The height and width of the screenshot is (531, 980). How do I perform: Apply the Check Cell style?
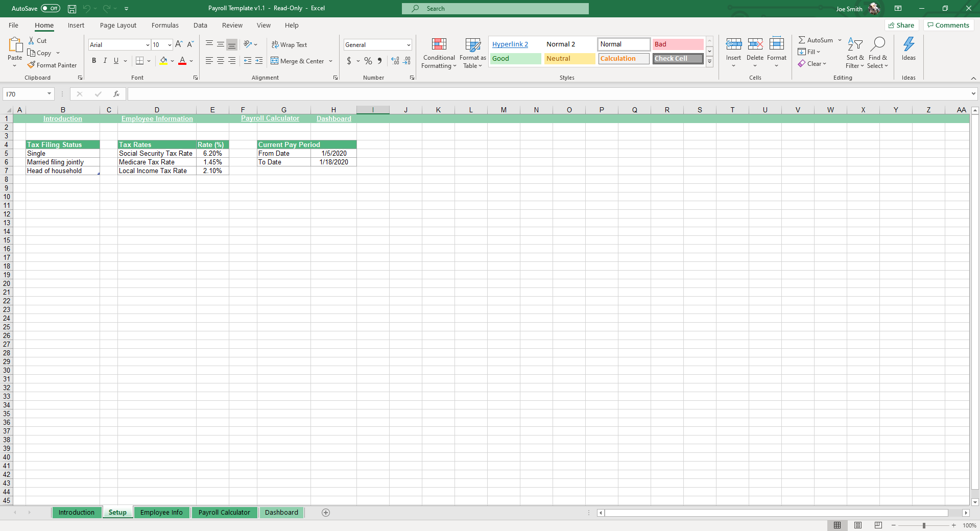tap(678, 59)
